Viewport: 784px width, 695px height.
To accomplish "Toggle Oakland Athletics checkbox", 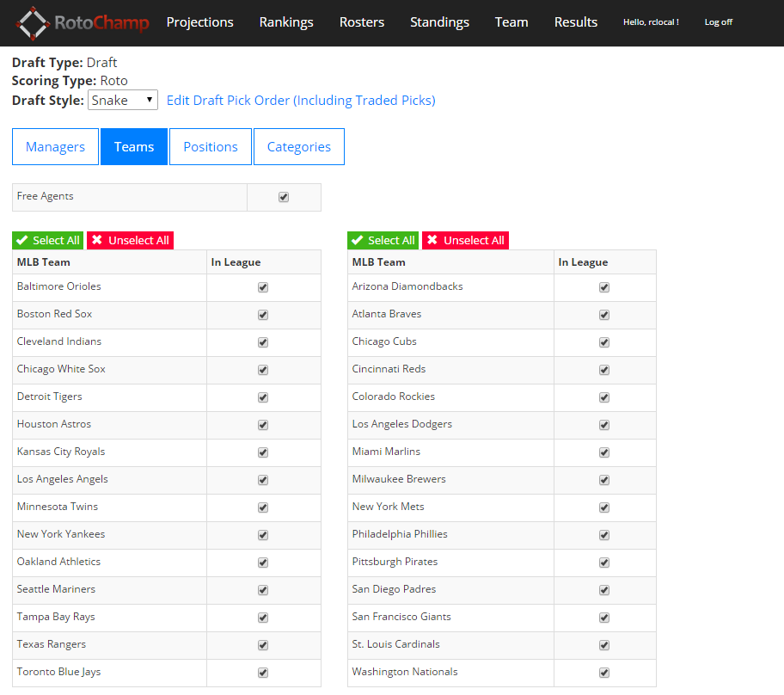I will pos(263,563).
